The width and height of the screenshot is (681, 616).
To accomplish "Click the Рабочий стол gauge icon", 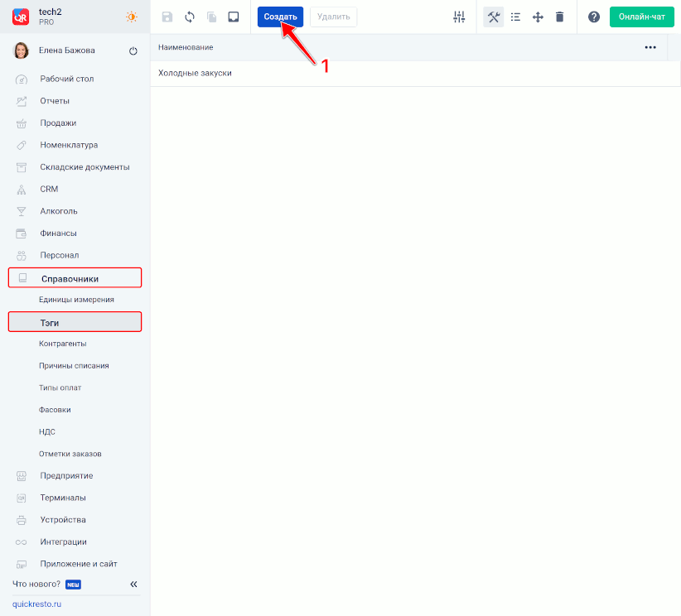I will [22, 79].
